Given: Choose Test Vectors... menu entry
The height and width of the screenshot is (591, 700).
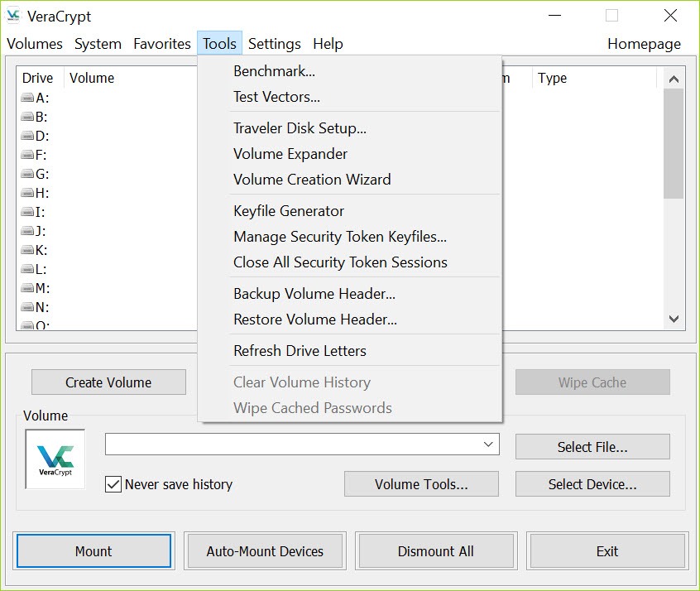Looking at the screenshot, I should click(x=349, y=97).
